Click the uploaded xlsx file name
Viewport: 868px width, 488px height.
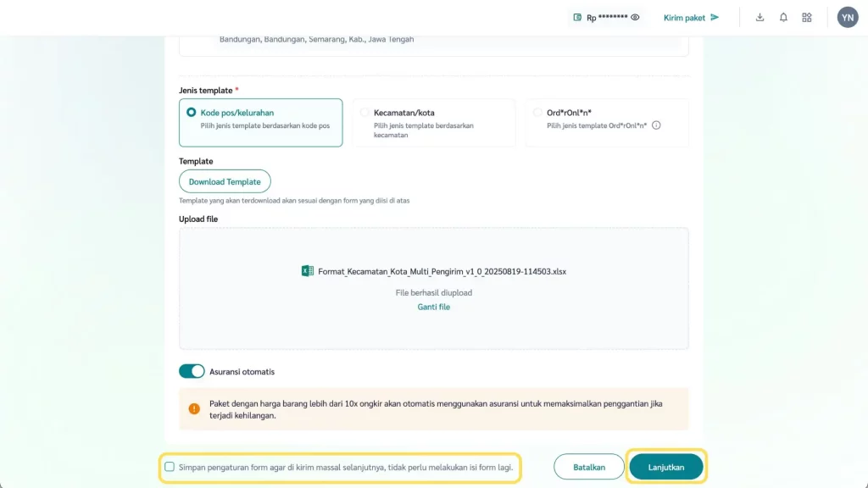click(442, 272)
